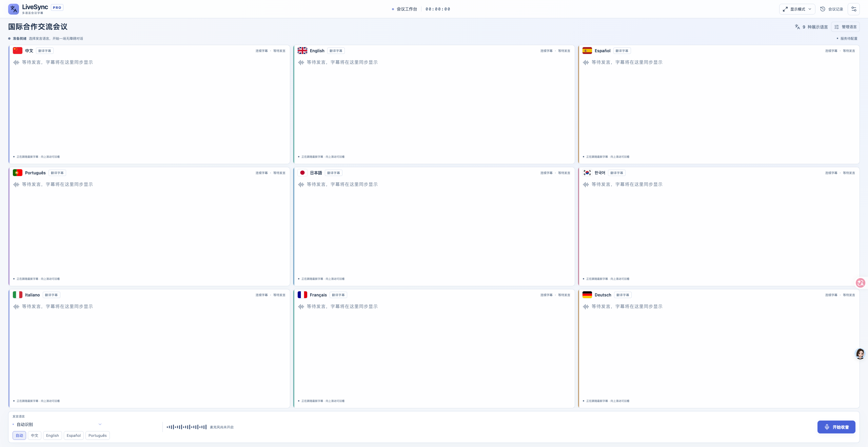Open the settings sliders icon in header
This screenshot has height=447, width=868.
click(854, 9)
